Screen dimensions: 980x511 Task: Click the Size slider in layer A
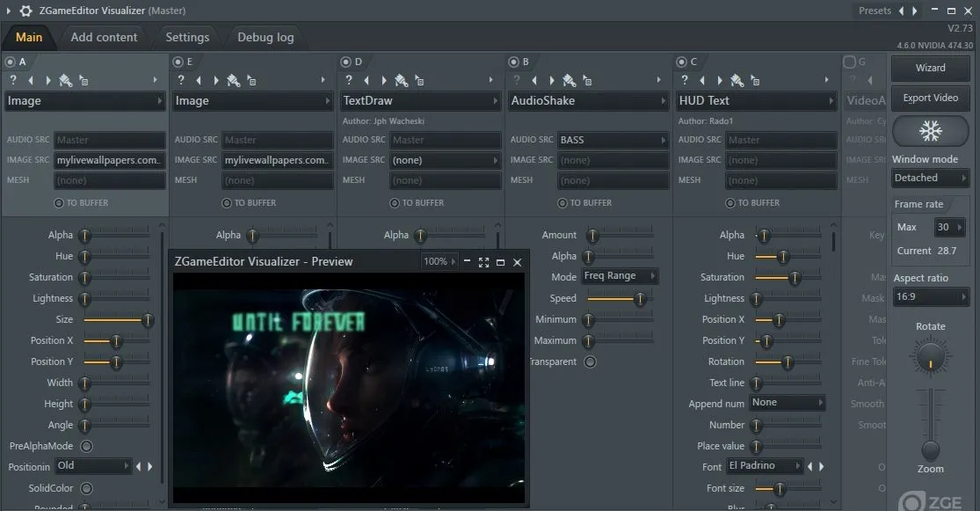[x=116, y=319]
